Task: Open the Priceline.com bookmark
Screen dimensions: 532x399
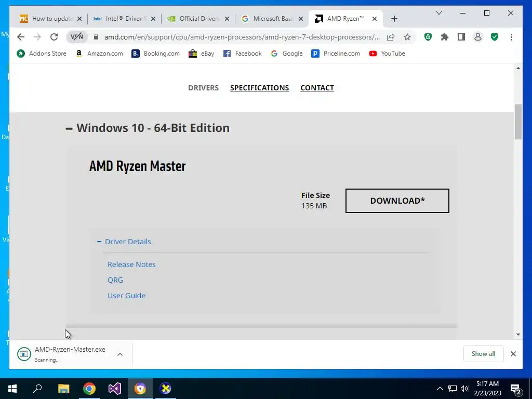Action: 336,54
